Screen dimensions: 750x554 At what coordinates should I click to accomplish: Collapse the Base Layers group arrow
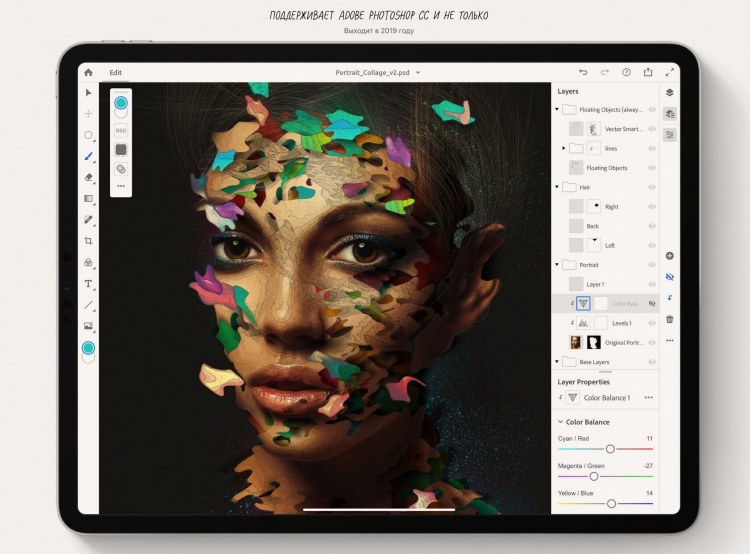[557, 362]
